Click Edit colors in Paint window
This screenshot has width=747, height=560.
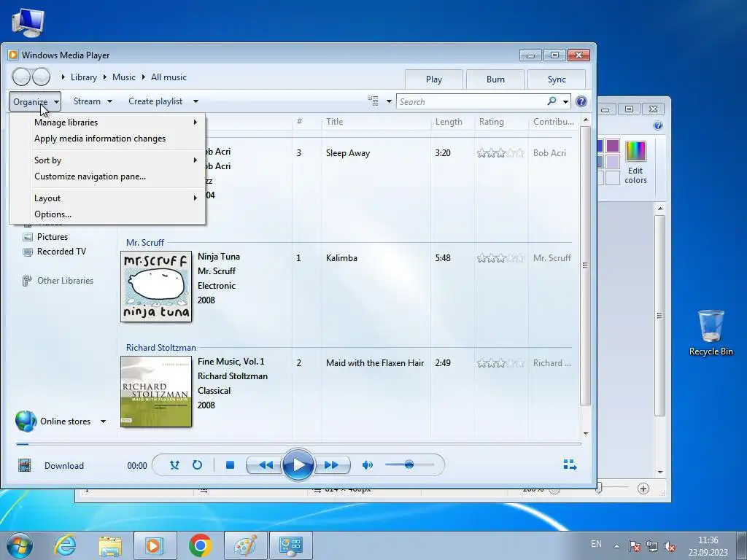[x=635, y=163]
